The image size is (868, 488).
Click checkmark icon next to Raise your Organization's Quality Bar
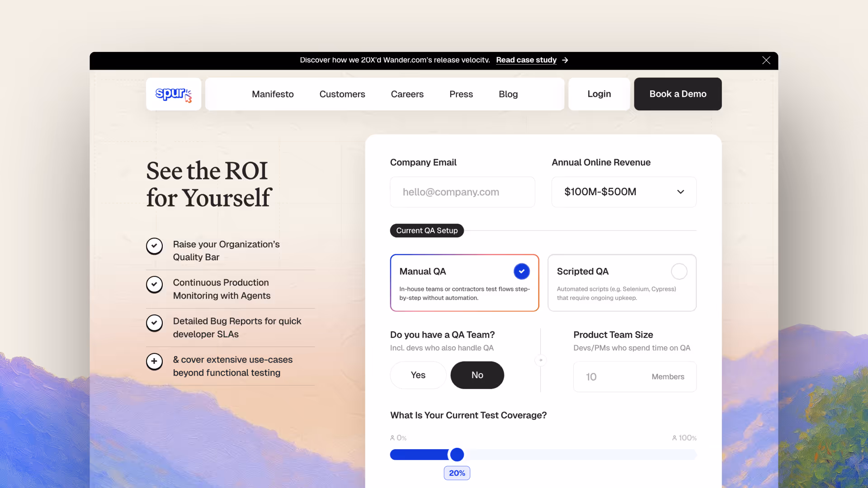click(x=154, y=246)
